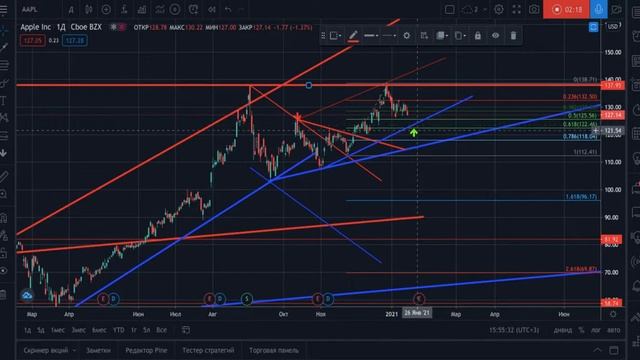The height and width of the screenshot is (360, 640).
Task: Open the 'Заметки' tab
Action: 98,351
